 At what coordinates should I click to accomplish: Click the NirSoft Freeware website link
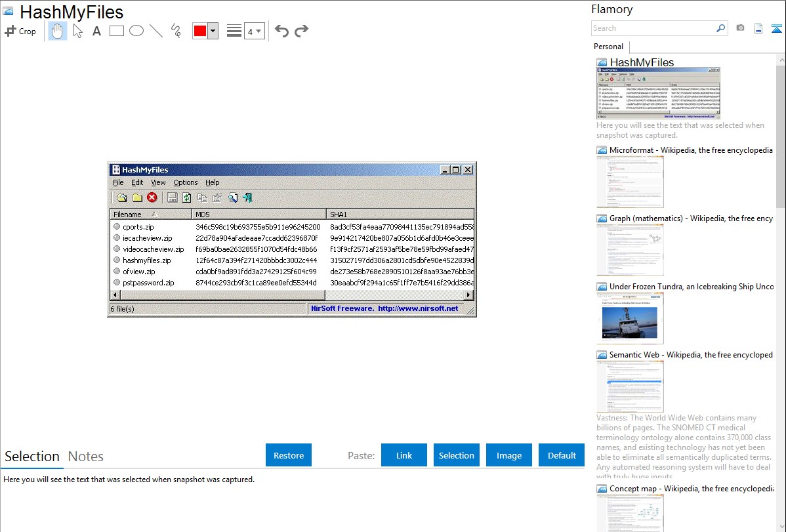[384, 308]
